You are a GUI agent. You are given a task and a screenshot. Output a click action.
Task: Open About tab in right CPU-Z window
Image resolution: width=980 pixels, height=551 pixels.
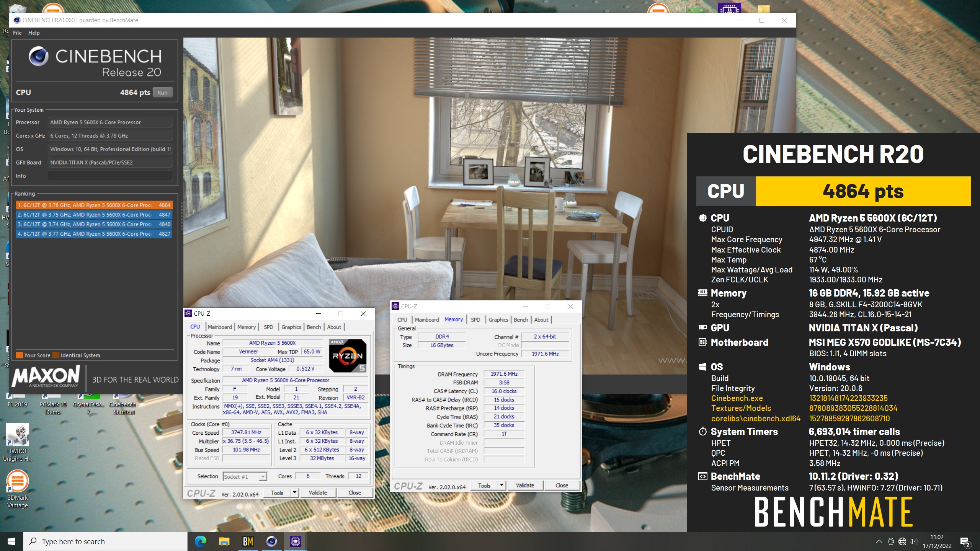pyautogui.click(x=541, y=320)
